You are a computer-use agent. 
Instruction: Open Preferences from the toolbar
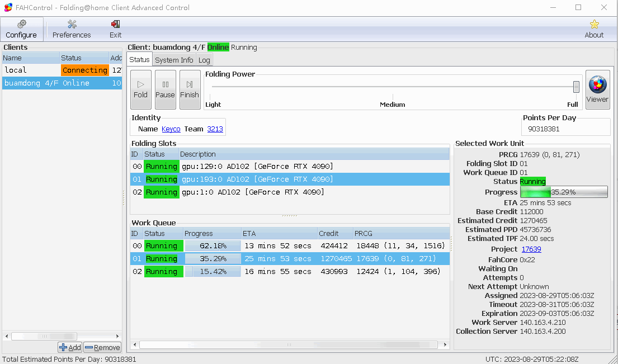(x=72, y=29)
